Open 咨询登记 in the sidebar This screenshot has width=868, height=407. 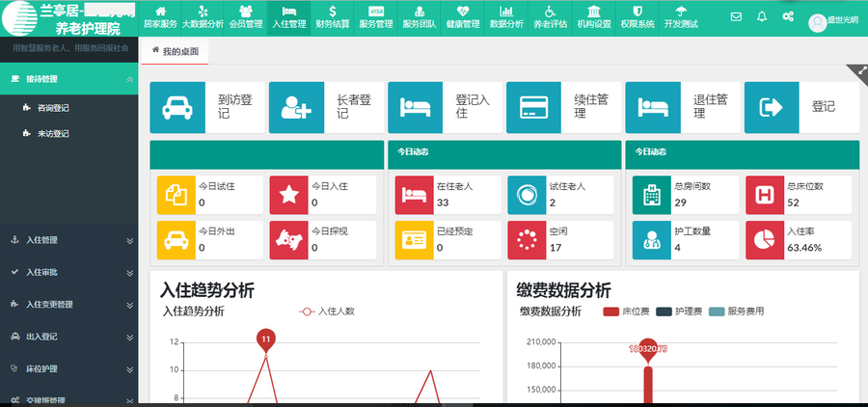coord(53,108)
